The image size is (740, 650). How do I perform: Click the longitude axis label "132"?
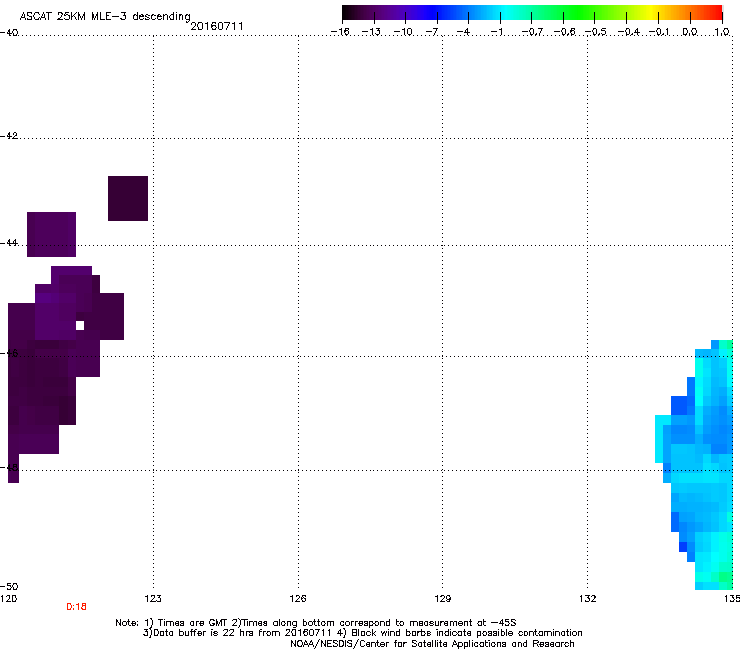pos(587,599)
